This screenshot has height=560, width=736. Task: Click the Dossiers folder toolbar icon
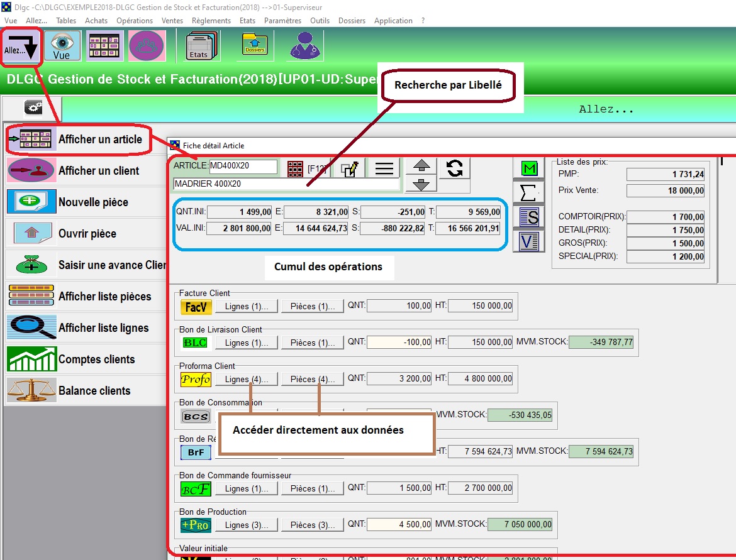pos(255,45)
